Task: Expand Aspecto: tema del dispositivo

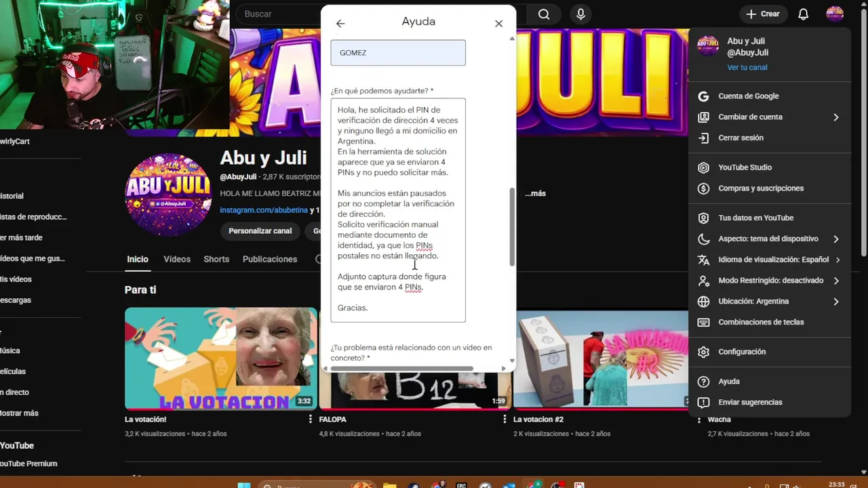Action: (x=769, y=239)
